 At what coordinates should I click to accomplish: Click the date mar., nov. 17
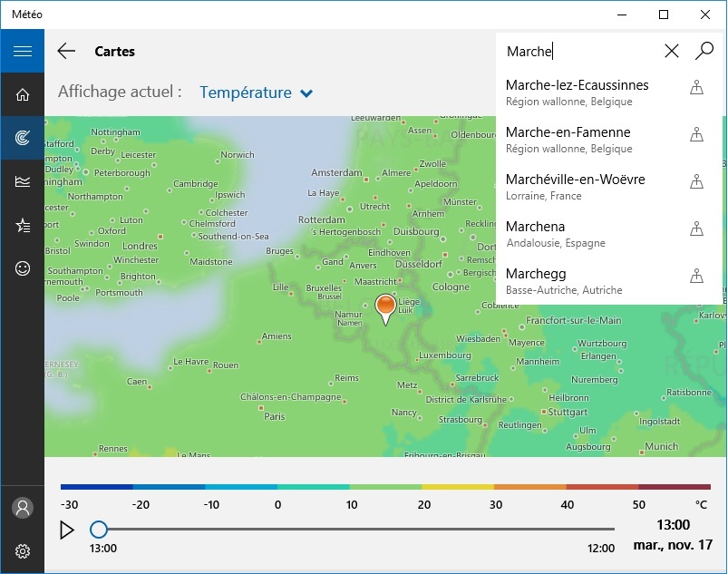click(673, 545)
